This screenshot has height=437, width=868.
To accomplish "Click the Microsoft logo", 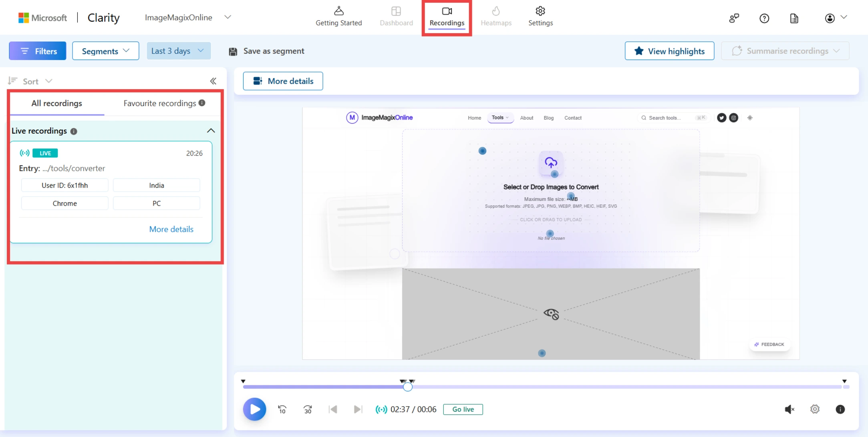I will (x=42, y=18).
